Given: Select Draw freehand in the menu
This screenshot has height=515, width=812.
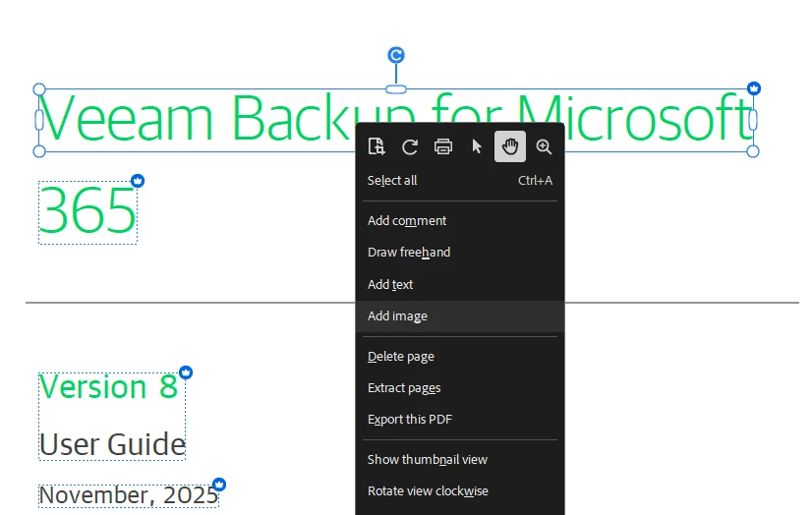Looking at the screenshot, I should [x=460, y=252].
